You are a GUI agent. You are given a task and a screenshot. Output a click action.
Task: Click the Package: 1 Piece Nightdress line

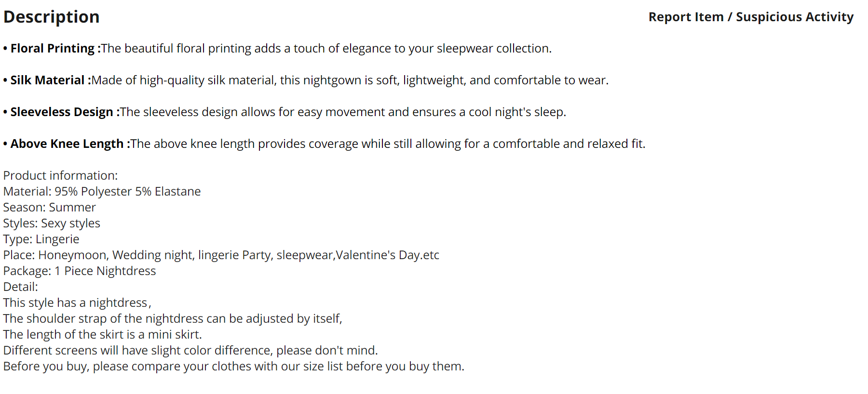tap(80, 271)
